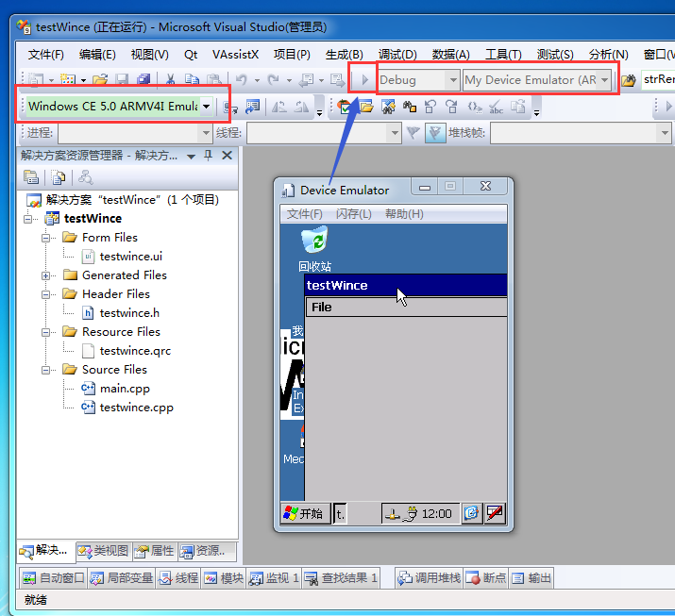The image size is (675, 616).
Task: Click the gray flag threads icon
Action: tap(413, 133)
